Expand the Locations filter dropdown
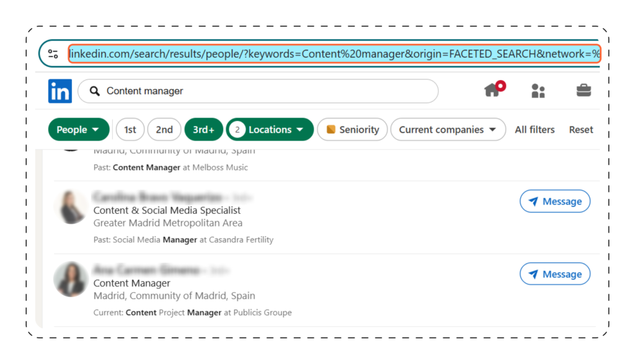 point(270,130)
